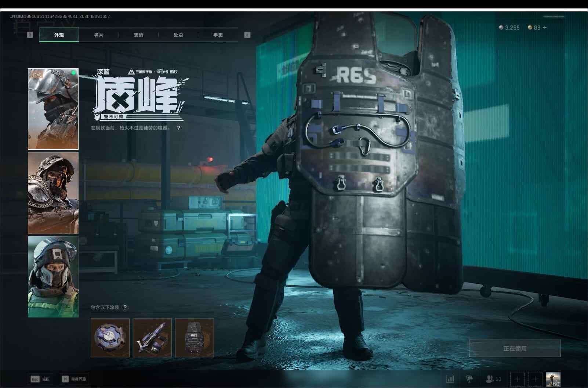Screen dimensions: 588x388
Task: Open the flag icon in bottom bar
Action: click(x=469, y=379)
